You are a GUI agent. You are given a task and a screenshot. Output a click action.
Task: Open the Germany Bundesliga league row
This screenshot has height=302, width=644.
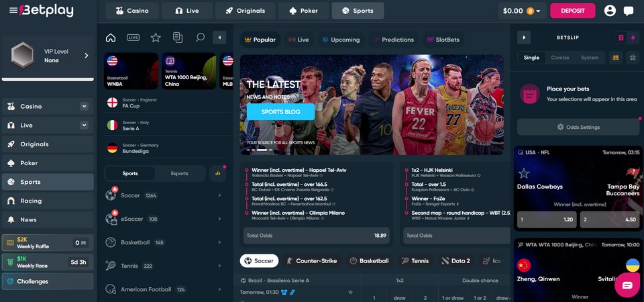pos(166,148)
